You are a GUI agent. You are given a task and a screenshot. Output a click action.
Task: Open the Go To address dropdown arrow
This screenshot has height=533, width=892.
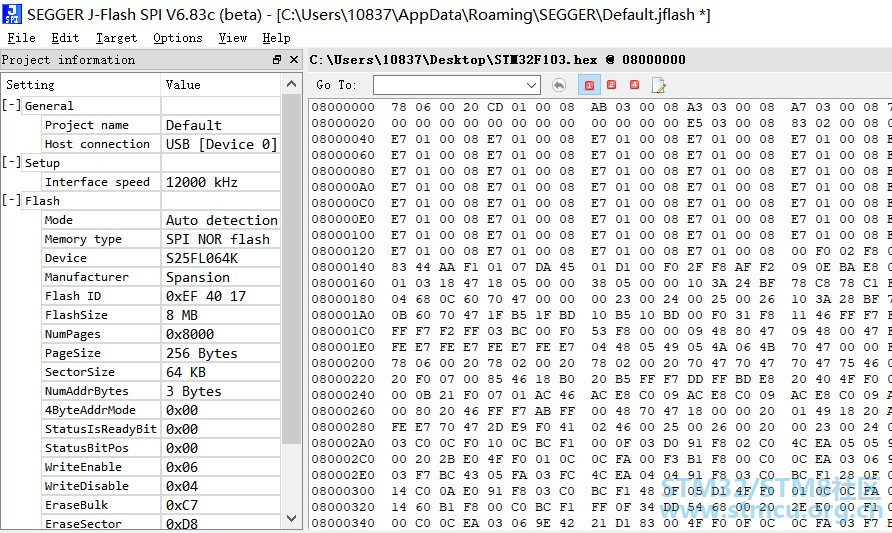click(x=531, y=85)
